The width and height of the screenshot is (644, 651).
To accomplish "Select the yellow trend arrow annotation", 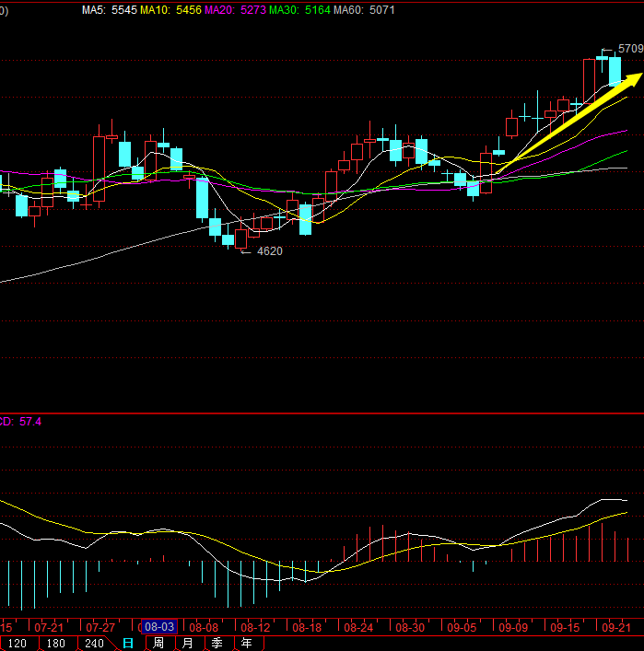I will click(569, 122).
